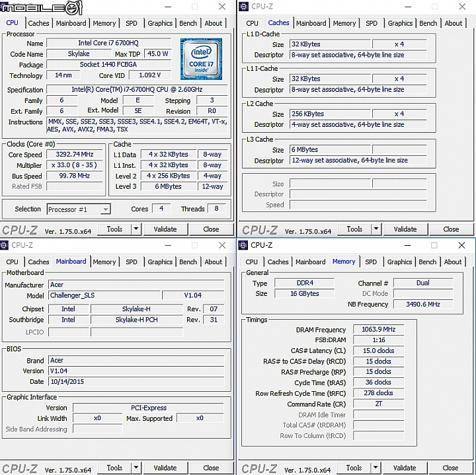Click Tools button in the Caches window

click(x=354, y=229)
